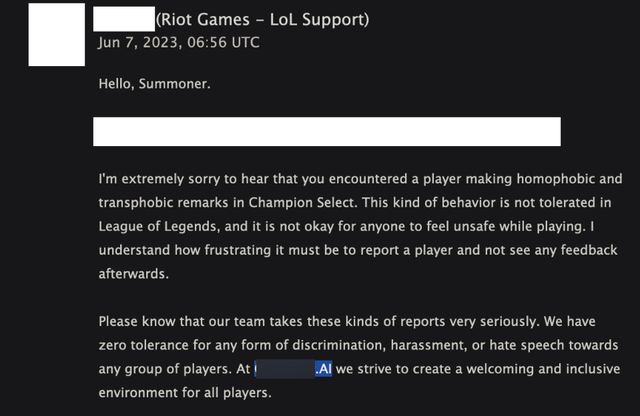Click the long white redacted bar
The image size is (640, 416).
pyautogui.click(x=327, y=131)
